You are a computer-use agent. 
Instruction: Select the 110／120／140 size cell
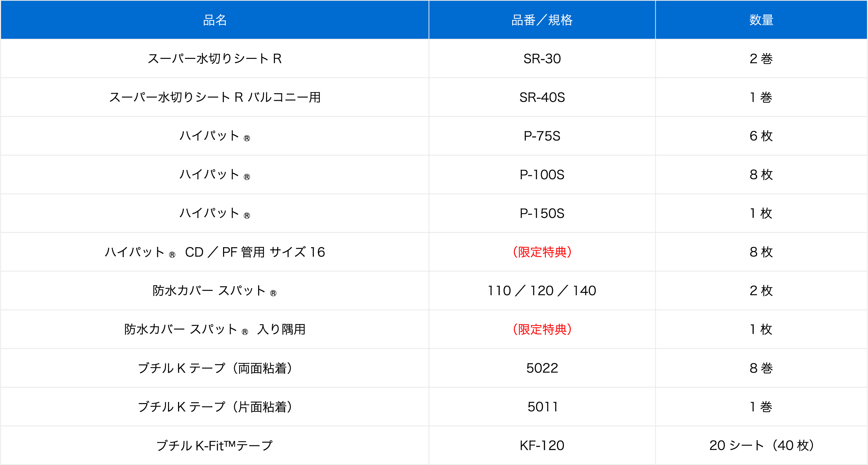pos(542,291)
